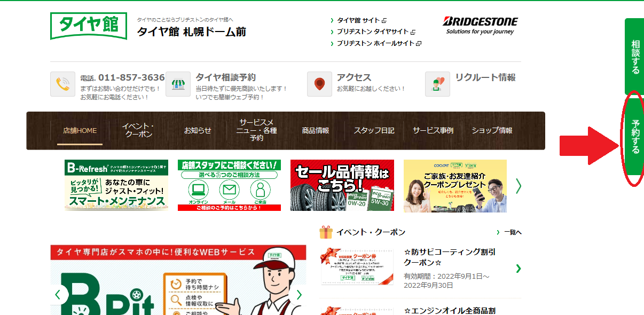Screen dimensions: 644x315
Task: Click the タイヤ館 logo
Action: click(89, 26)
